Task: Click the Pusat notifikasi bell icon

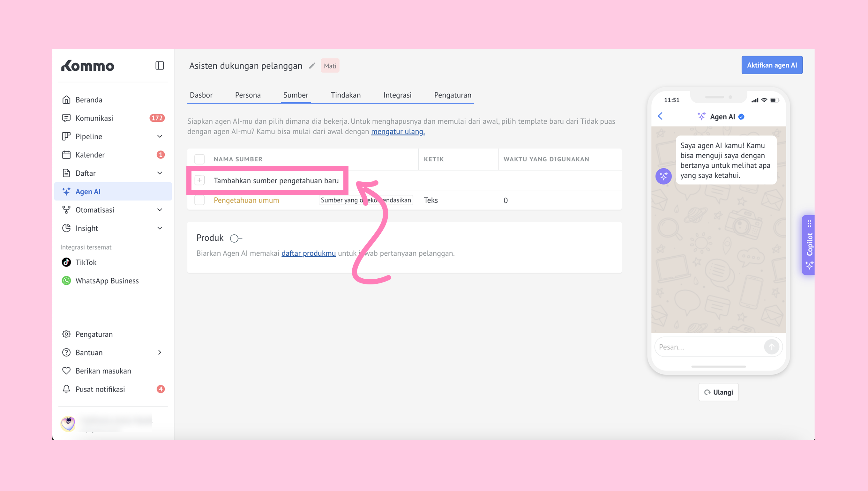Action: point(66,389)
